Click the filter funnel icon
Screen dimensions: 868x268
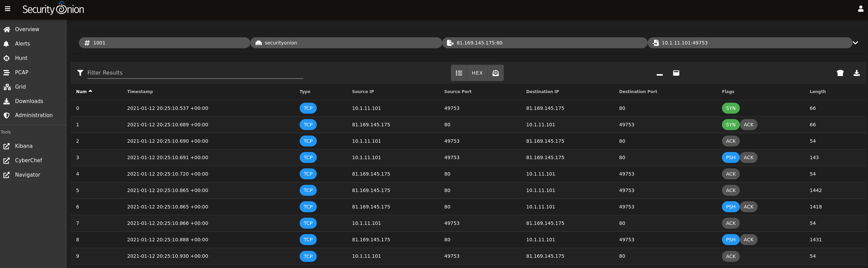tap(80, 73)
